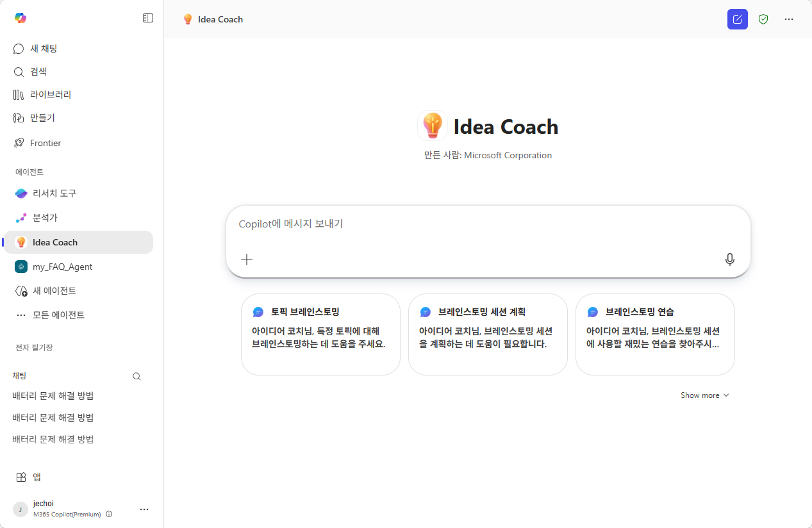
Task: Click the 새 에이전트 plus icon
Action: point(21,291)
